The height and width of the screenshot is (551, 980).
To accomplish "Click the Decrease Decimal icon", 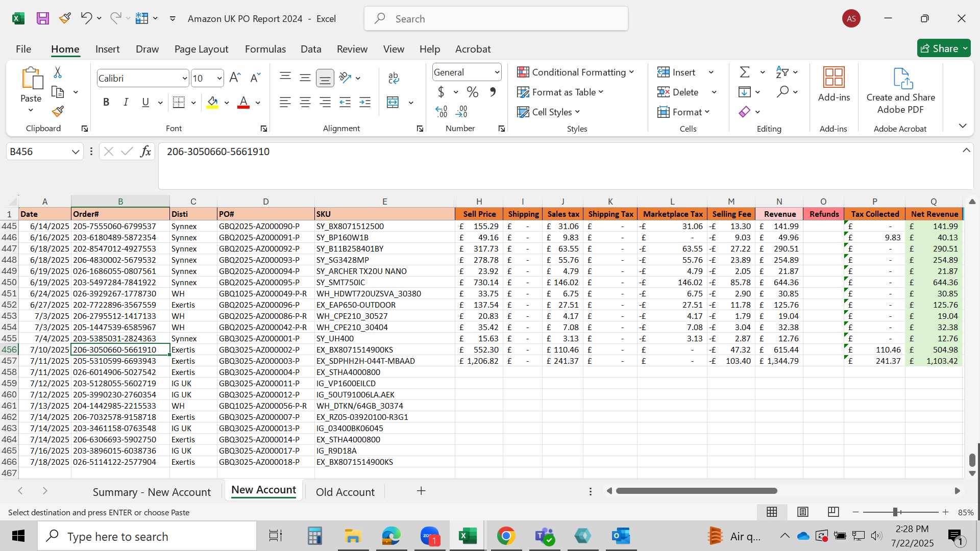I will pyautogui.click(x=461, y=111).
